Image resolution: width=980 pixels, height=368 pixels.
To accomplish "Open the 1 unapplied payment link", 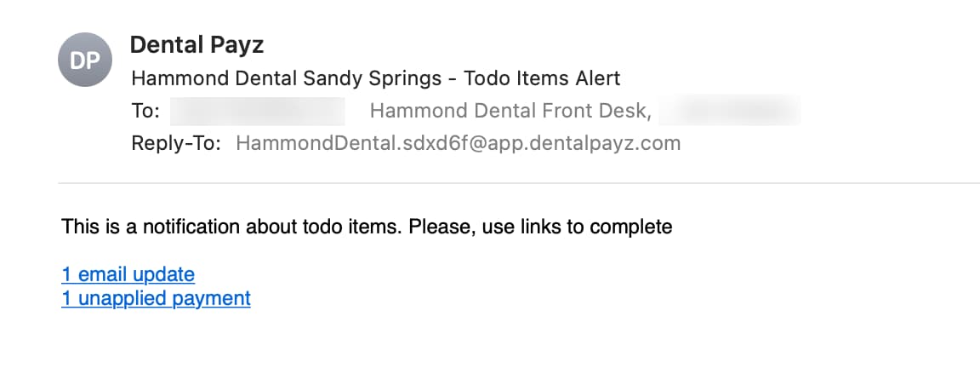I will [157, 298].
